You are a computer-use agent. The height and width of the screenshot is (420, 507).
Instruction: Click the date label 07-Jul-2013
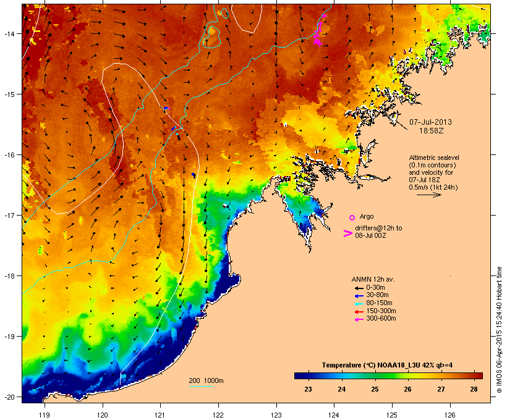tap(430, 122)
